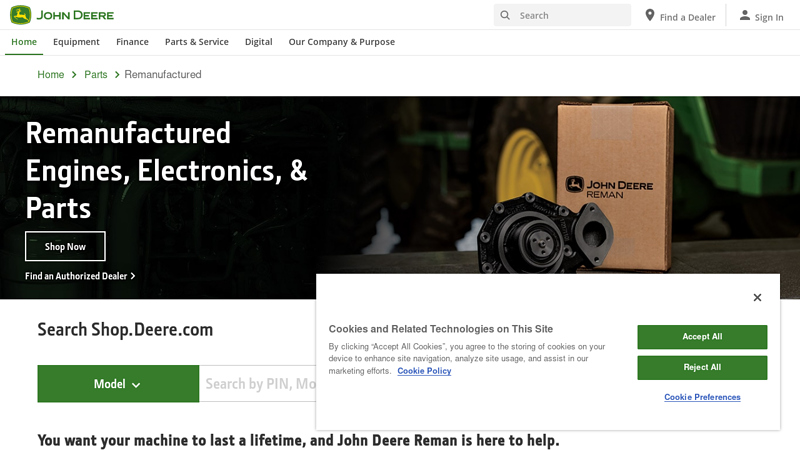The image size is (800, 450).
Task: Reject All cookies
Action: pos(702,367)
